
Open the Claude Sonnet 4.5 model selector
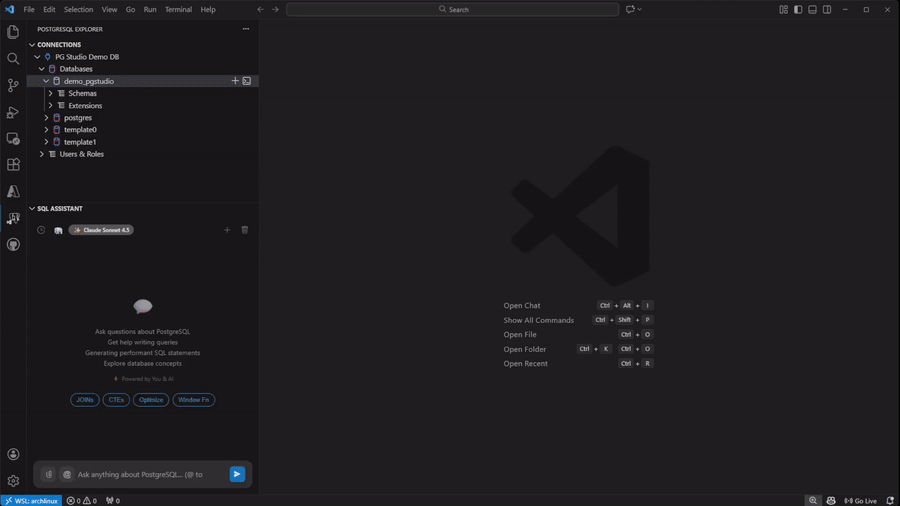(x=101, y=230)
